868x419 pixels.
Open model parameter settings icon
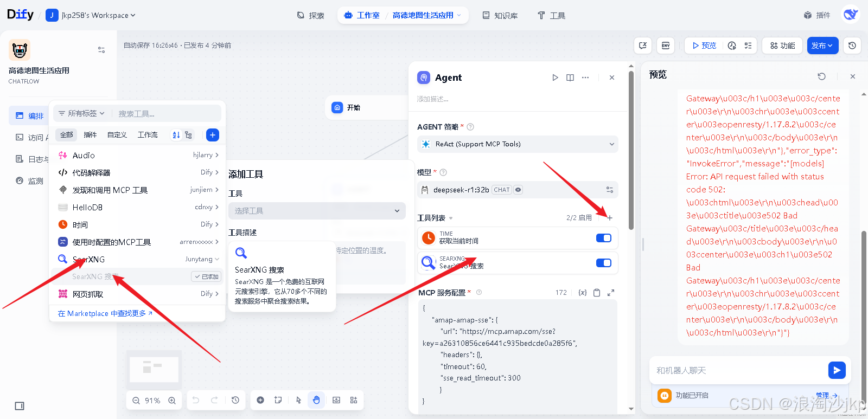click(610, 190)
